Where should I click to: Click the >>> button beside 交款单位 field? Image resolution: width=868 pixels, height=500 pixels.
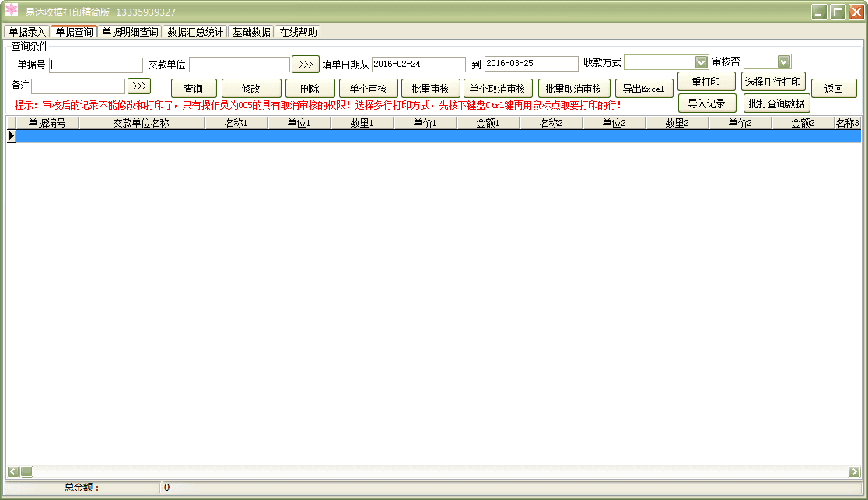tap(306, 64)
